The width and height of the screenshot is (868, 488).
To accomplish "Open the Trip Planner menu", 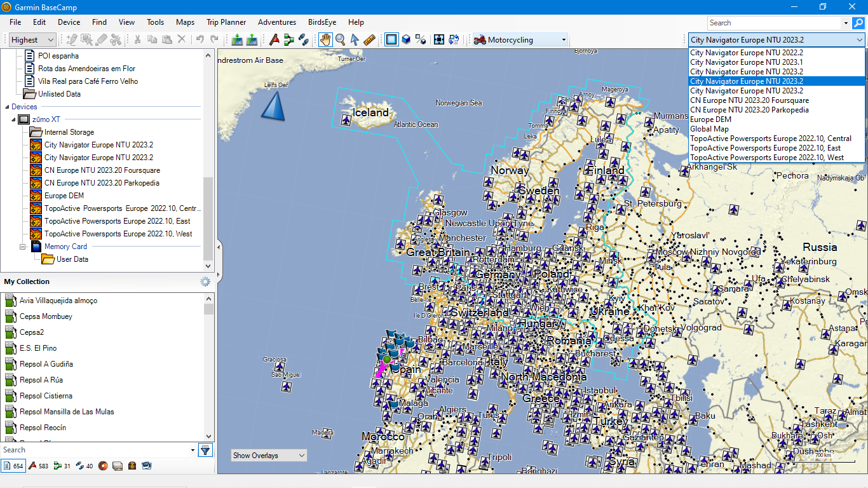I will (226, 22).
